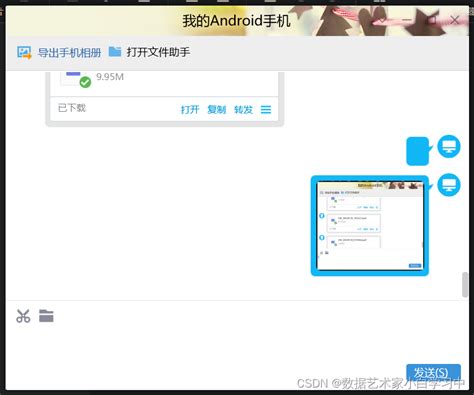The width and height of the screenshot is (474, 395).
Task: Select the 9.95M file size text
Action: [x=110, y=77]
